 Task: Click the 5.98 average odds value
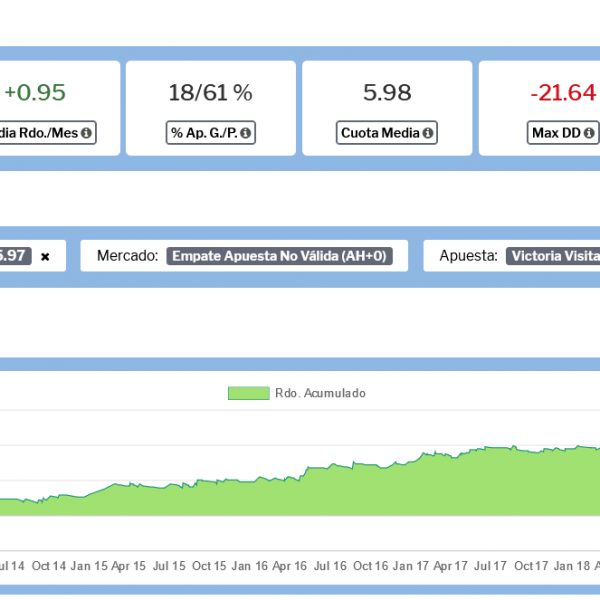(x=387, y=93)
